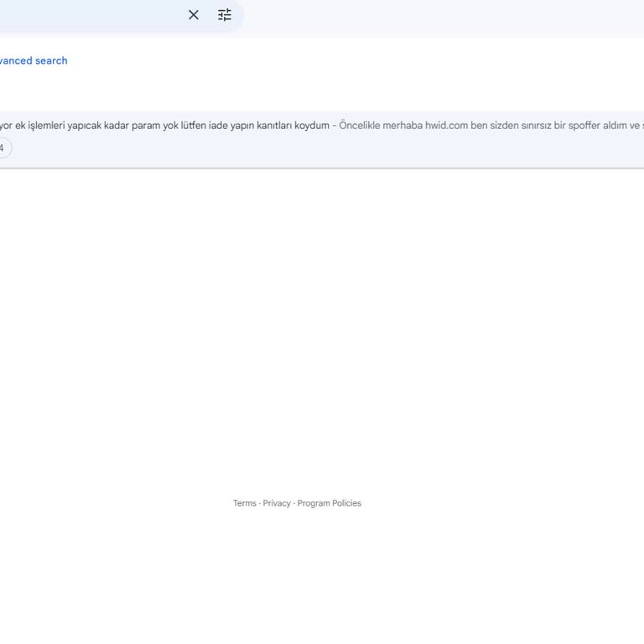Open the search options filter icon
Image resolution: width=644 pixels, height=644 pixels.
[x=224, y=15]
